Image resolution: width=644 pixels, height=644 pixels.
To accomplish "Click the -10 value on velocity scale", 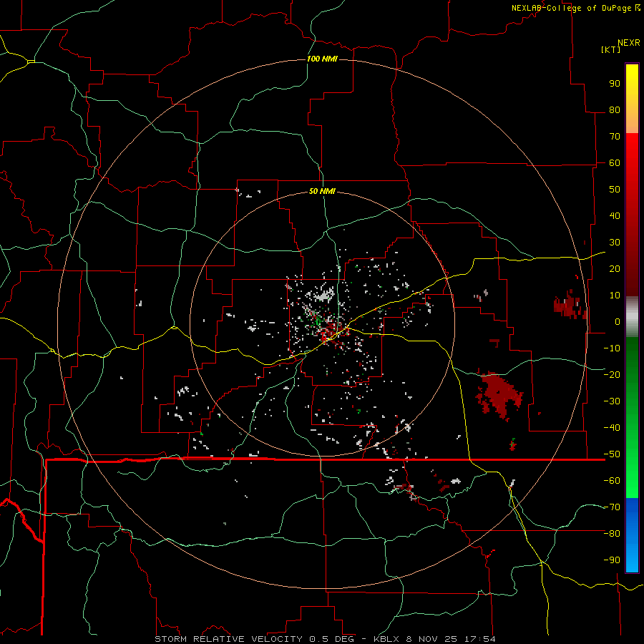I will (612, 348).
